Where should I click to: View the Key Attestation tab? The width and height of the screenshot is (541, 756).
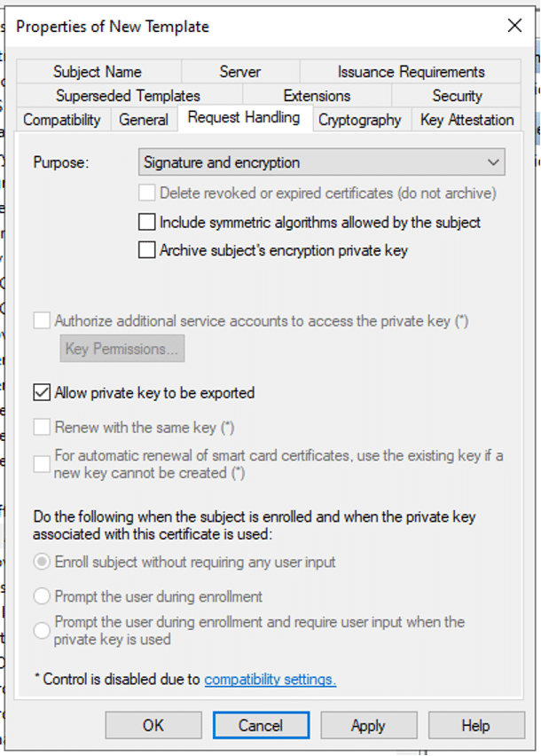point(467,120)
